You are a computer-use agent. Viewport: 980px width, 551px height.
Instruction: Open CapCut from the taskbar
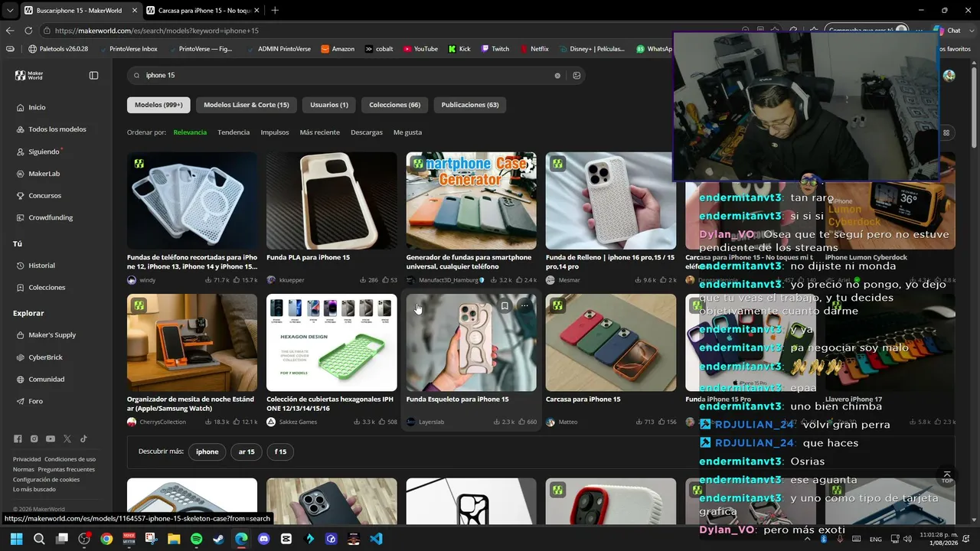click(x=286, y=539)
